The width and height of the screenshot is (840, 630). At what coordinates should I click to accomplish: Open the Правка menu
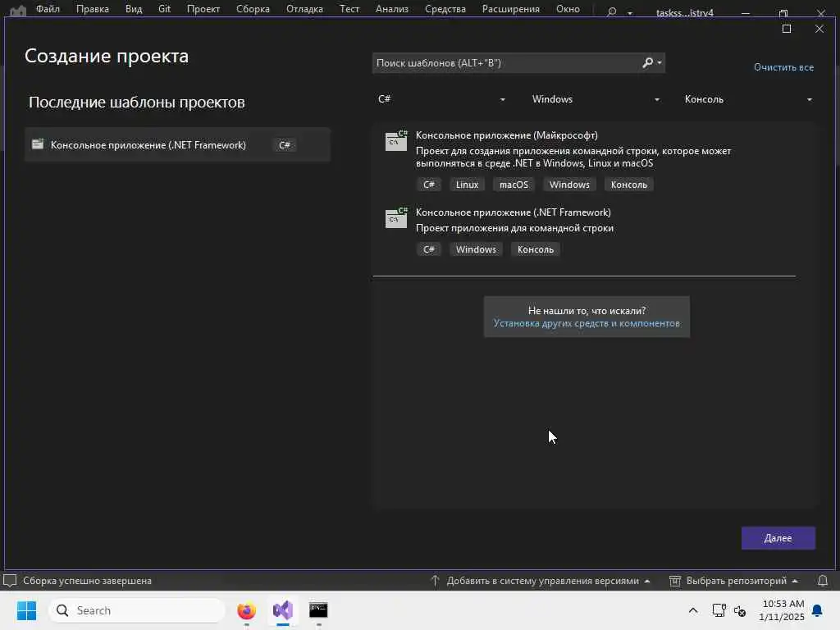pyautogui.click(x=92, y=8)
